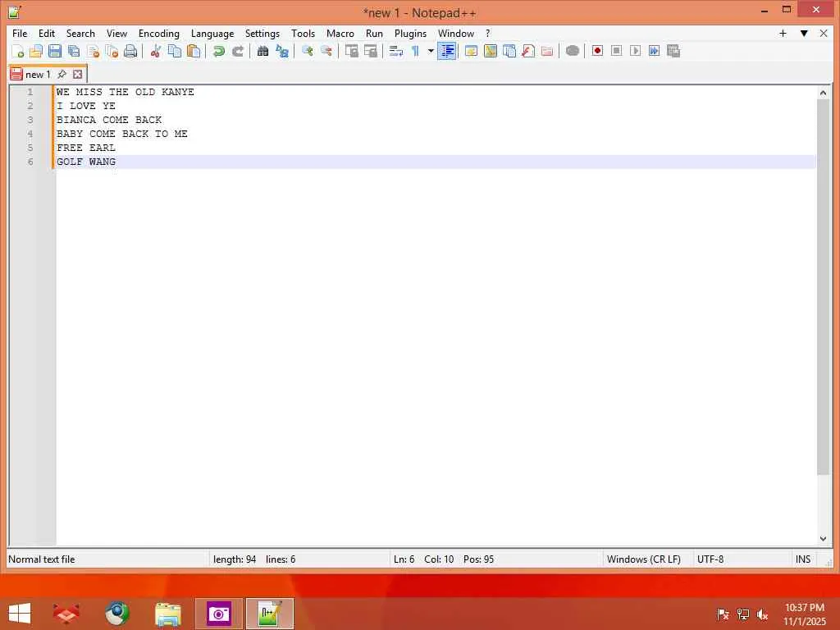
Task: Toggle file monitoring (tail -f) icon
Action: click(572, 51)
